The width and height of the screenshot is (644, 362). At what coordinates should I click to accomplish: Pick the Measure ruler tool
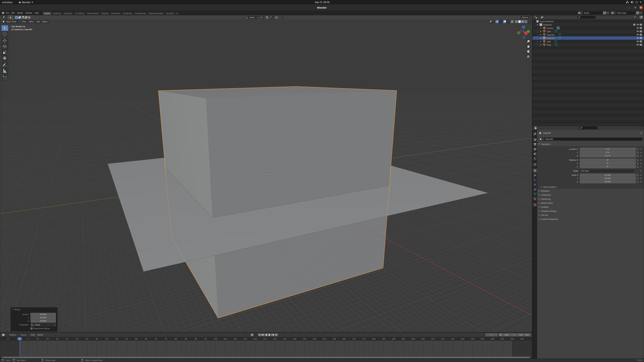coord(5,71)
